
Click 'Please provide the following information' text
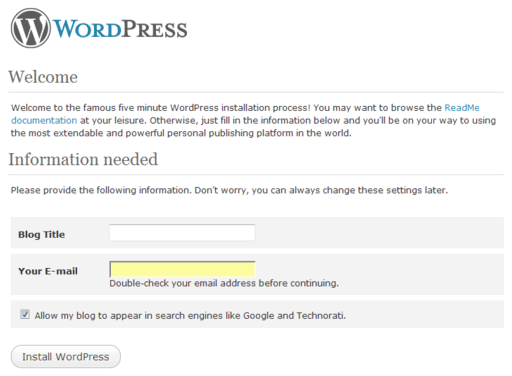pos(229,190)
